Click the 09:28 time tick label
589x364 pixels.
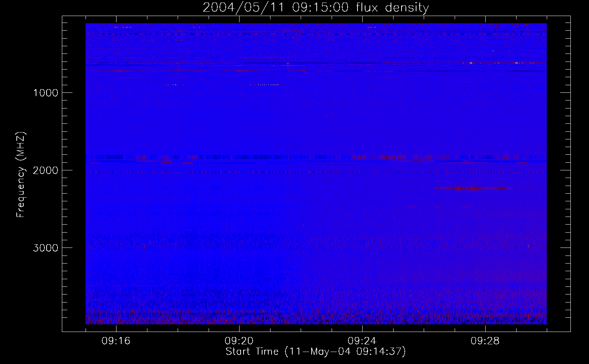pyautogui.click(x=485, y=341)
